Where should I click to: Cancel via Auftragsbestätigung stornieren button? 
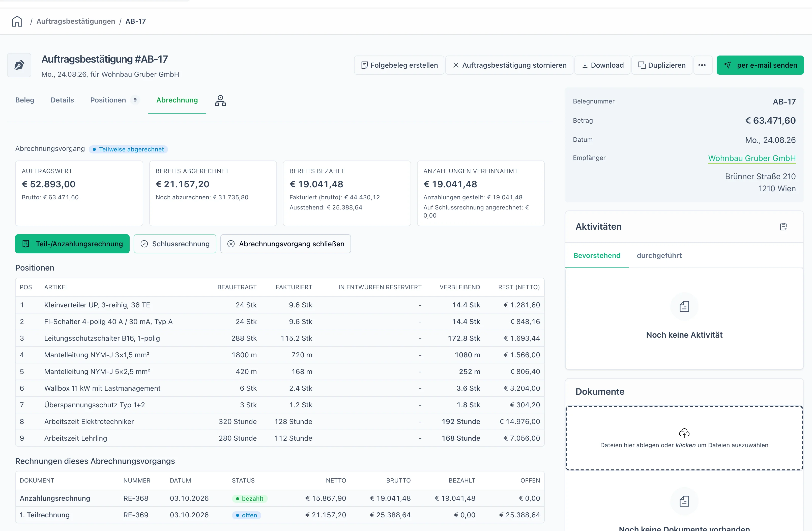[509, 65]
